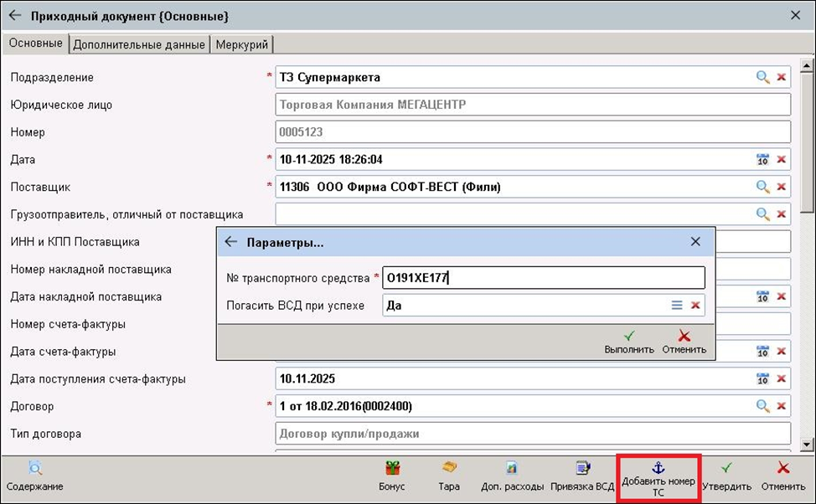Click the Добавить номер ТС anchor button

point(658,477)
